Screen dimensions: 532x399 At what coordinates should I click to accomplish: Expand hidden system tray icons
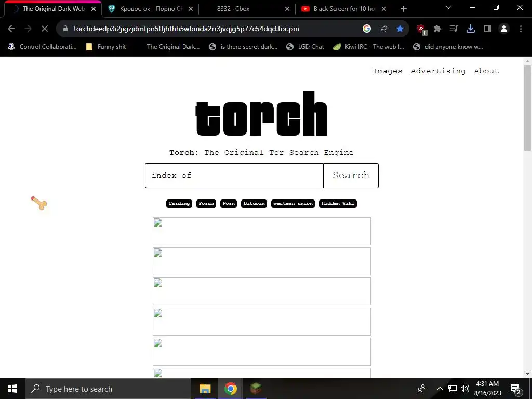(440, 389)
